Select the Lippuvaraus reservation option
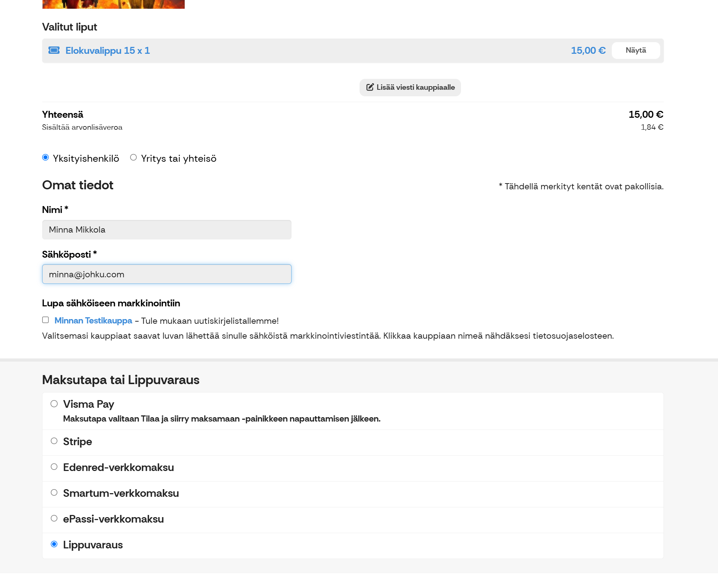Screen dimensions: 718x588 (x=54, y=544)
